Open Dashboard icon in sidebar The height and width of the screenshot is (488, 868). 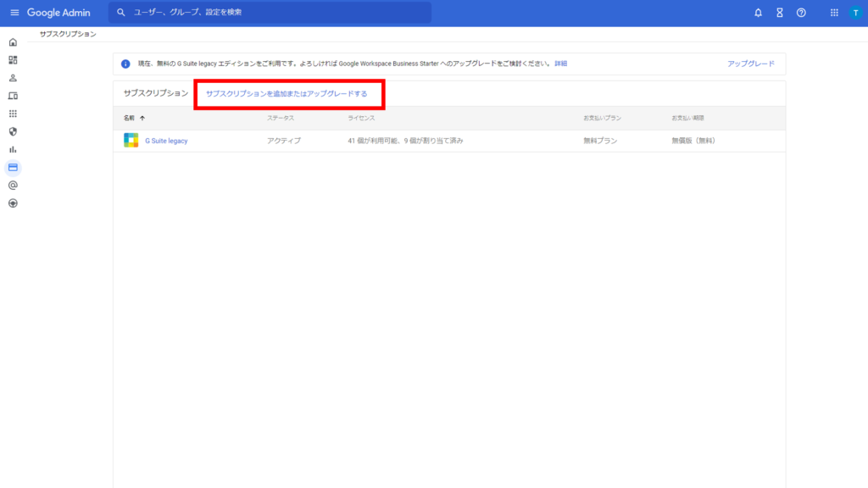point(13,60)
